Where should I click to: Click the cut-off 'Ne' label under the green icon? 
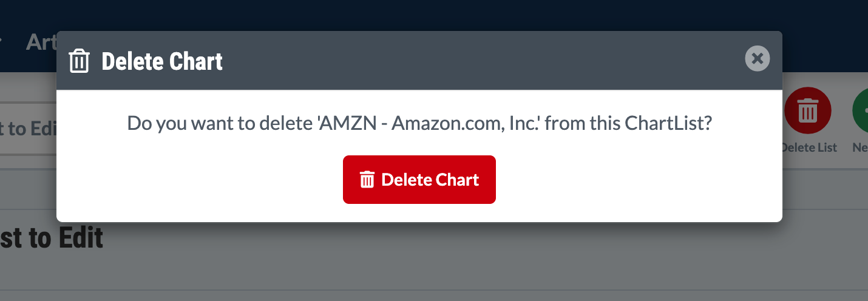[x=860, y=147]
